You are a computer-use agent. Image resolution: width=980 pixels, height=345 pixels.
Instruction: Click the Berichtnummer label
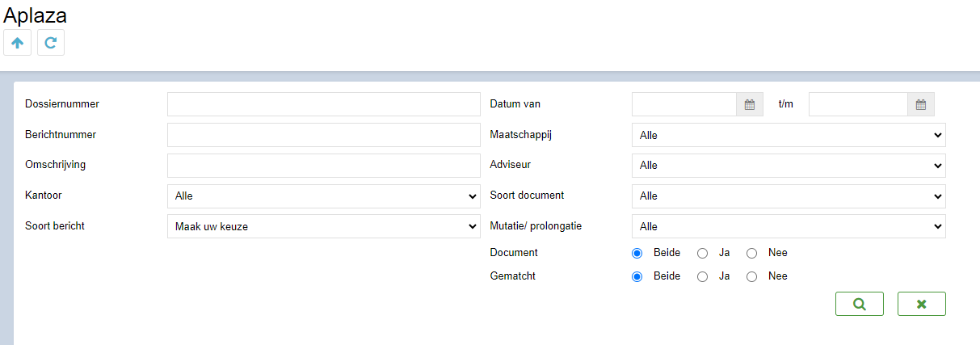[x=61, y=134]
